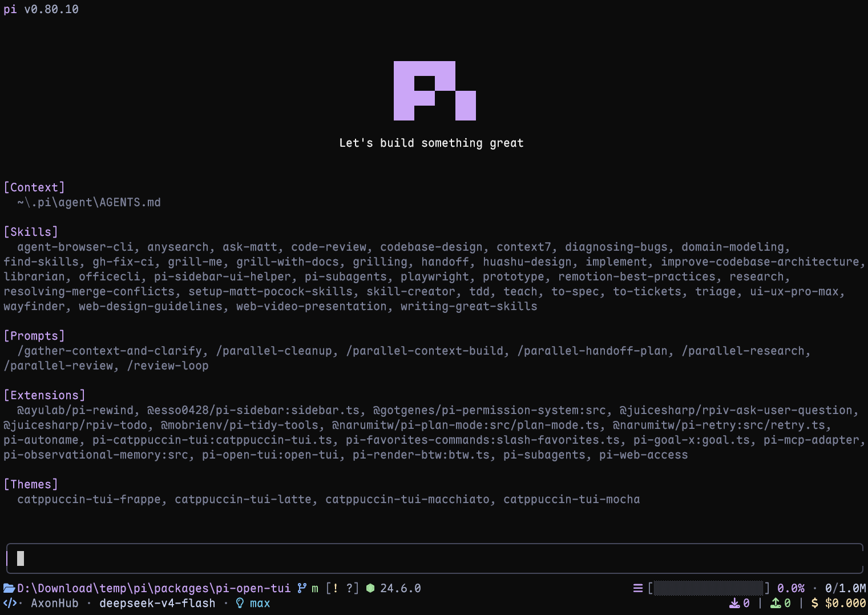The image size is (868, 615).
Task: Click the 24.6.0 Node version number
Action: (401, 588)
